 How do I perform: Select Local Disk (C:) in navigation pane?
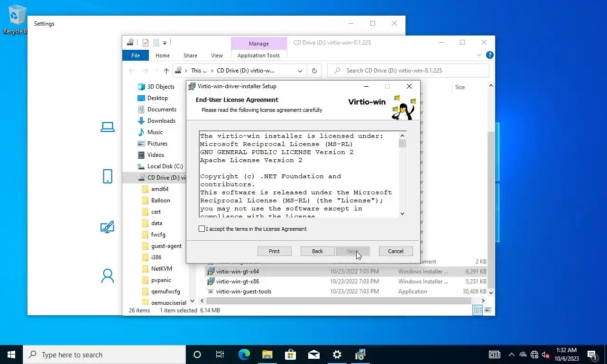tap(165, 166)
